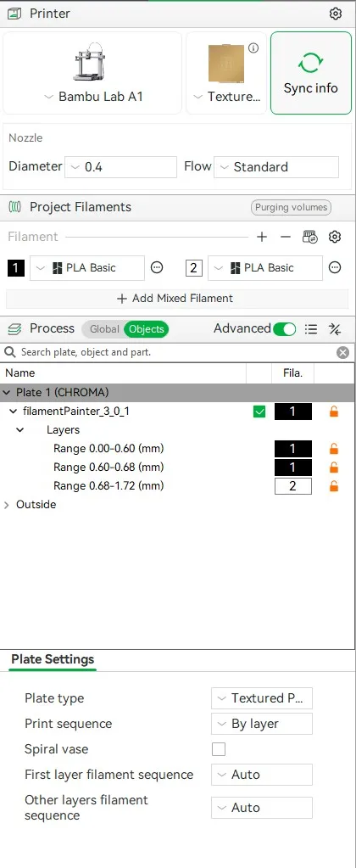Screen dimensions: 356x868
Task: Expand the Outside tree node
Action: pyautogui.click(x=7, y=505)
